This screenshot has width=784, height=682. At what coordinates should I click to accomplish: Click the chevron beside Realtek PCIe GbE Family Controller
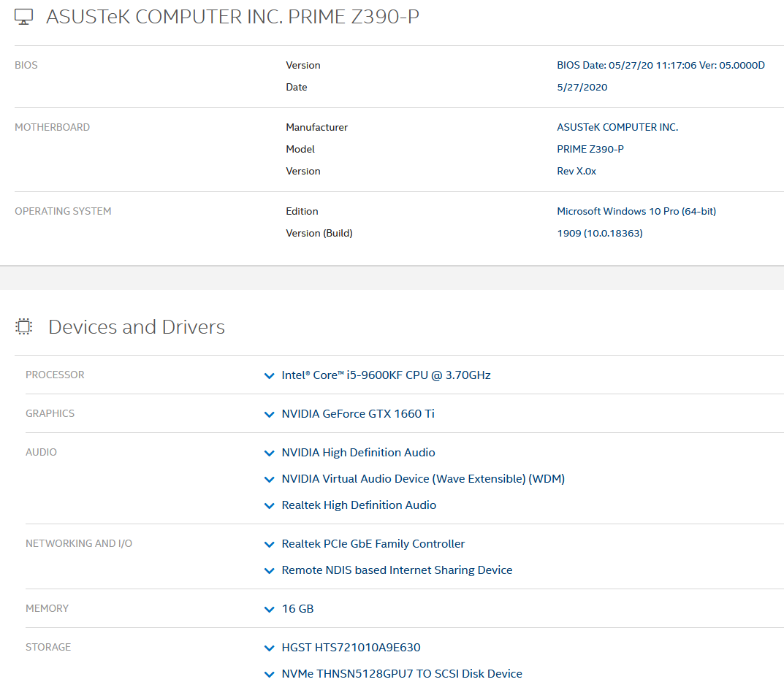pyautogui.click(x=269, y=543)
